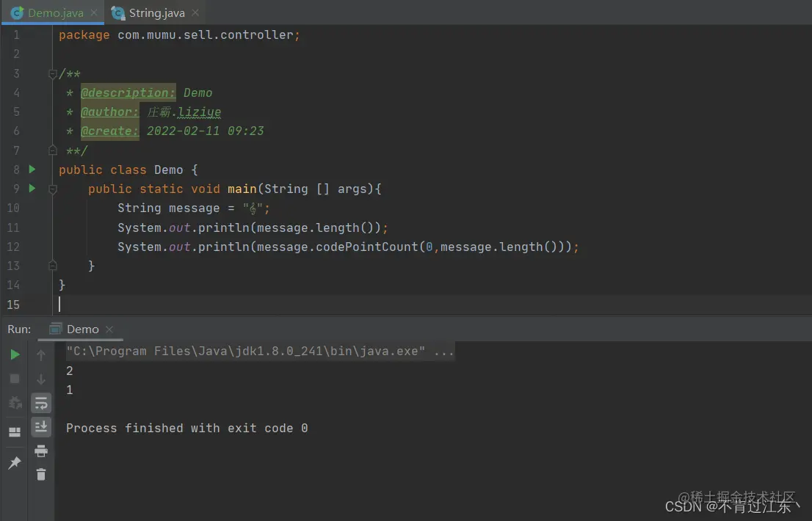Image resolution: width=812 pixels, height=521 pixels.
Task: Click the Stop process button
Action: point(15,379)
